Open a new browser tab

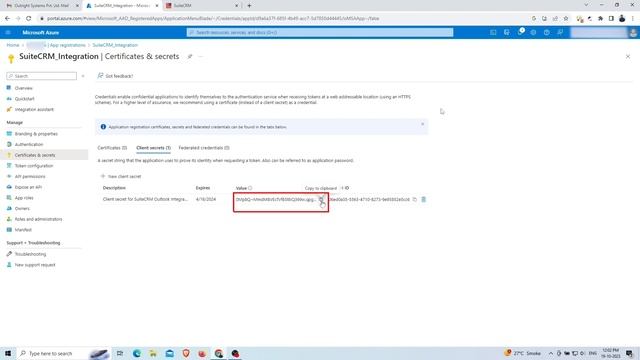click(249, 6)
